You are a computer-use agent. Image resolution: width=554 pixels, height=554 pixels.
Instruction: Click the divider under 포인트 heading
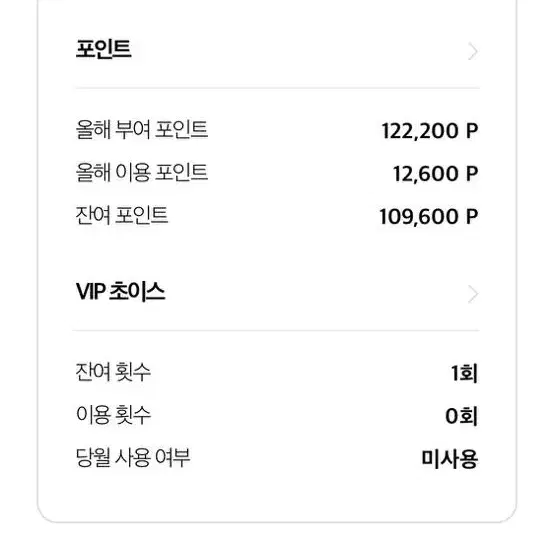pos(277,88)
